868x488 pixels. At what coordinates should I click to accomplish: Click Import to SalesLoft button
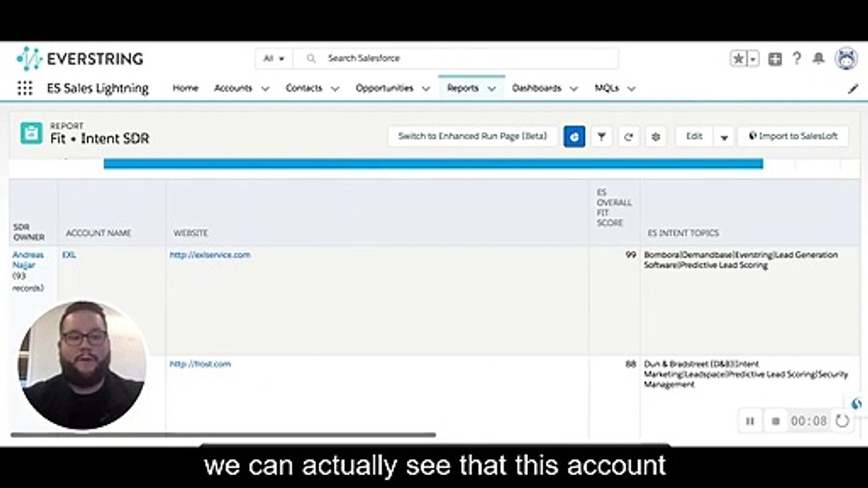pos(793,136)
